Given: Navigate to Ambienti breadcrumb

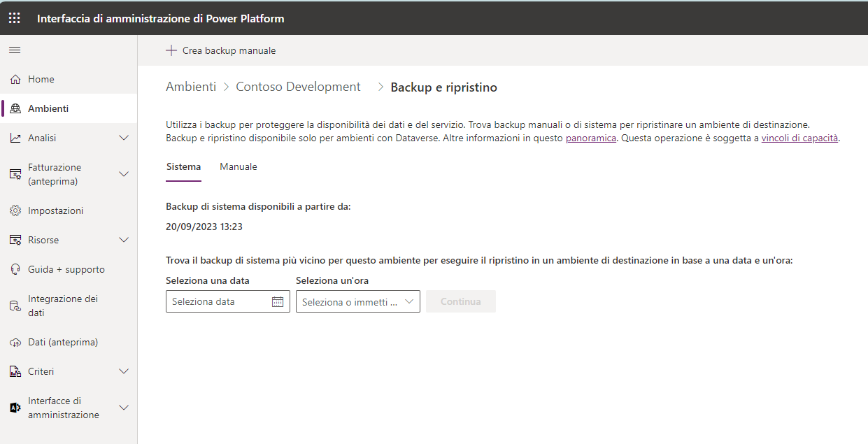Looking at the screenshot, I should point(191,87).
